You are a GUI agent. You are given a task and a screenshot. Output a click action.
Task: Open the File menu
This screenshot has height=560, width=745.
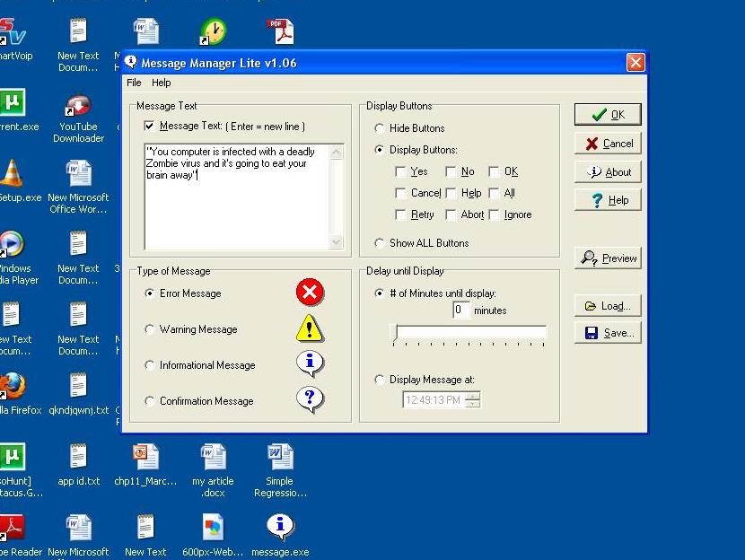133,82
